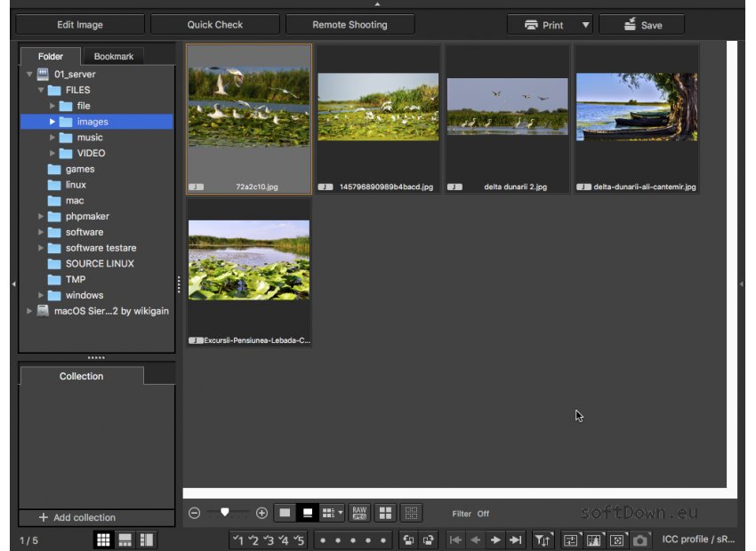Switch to vertical thumbnail layout icon

pyautogui.click(x=147, y=540)
